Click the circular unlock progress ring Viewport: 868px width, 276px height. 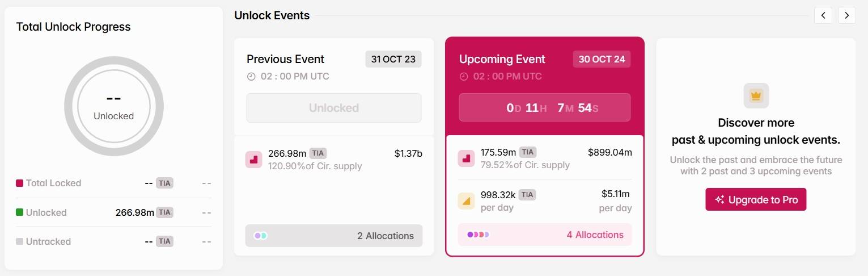pos(114,107)
